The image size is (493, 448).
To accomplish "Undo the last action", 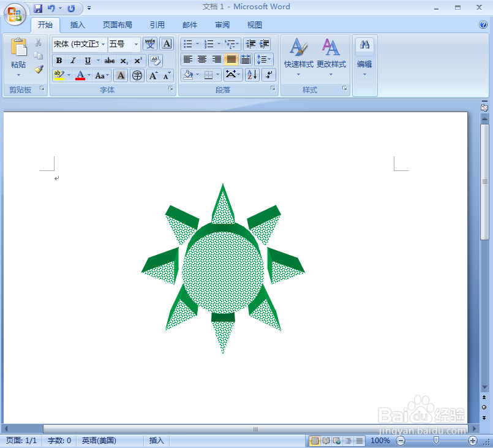I will coord(51,8).
